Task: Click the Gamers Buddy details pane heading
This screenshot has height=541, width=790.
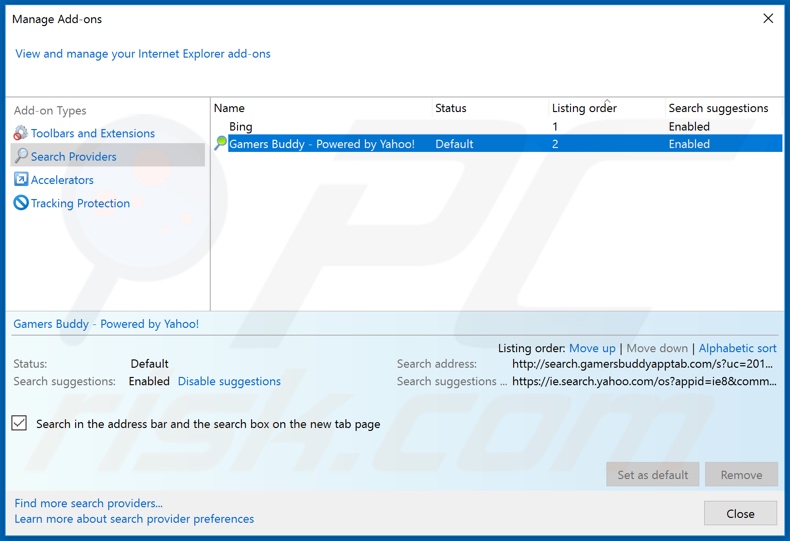Action: (x=106, y=324)
